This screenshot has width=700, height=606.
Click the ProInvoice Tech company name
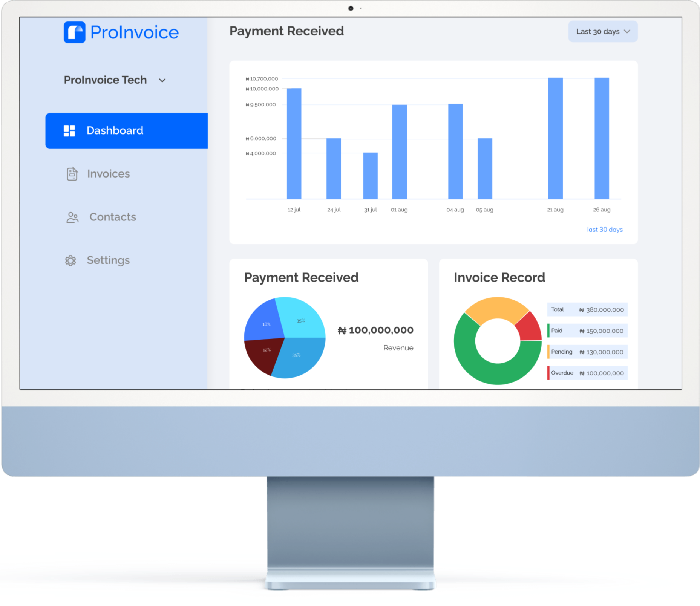pyautogui.click(x=105, y=80)
